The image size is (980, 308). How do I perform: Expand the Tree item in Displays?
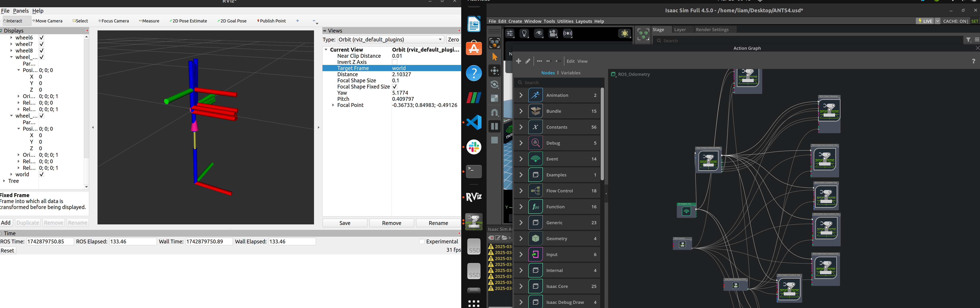pos(4,181)
